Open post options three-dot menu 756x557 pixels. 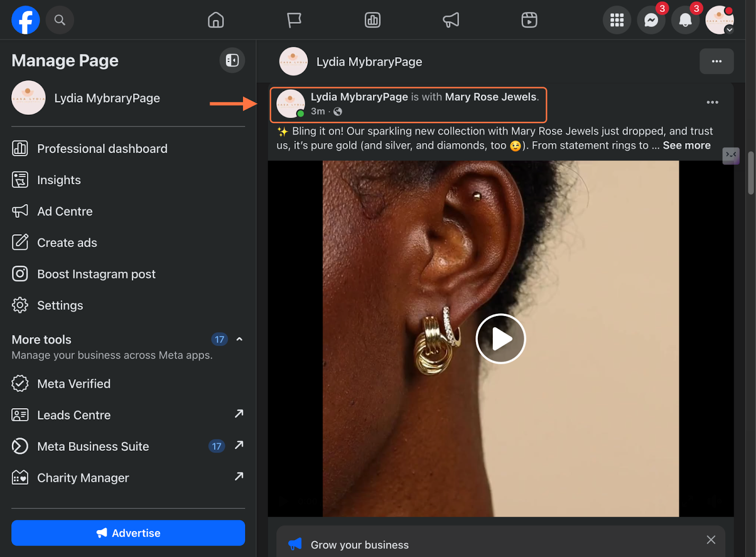712,103
